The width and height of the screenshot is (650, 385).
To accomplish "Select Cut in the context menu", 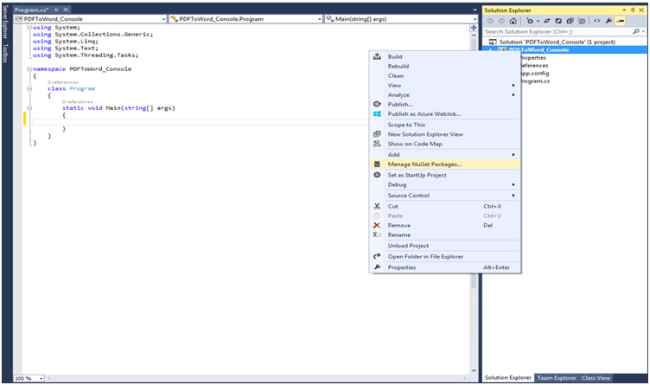I will tap(445, 206).
